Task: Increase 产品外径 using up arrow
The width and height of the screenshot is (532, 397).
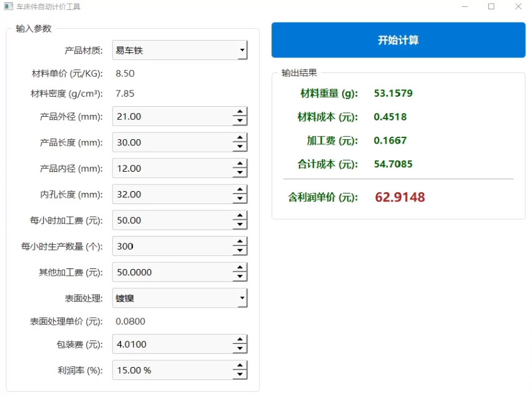Action: [x=239, y=112]
